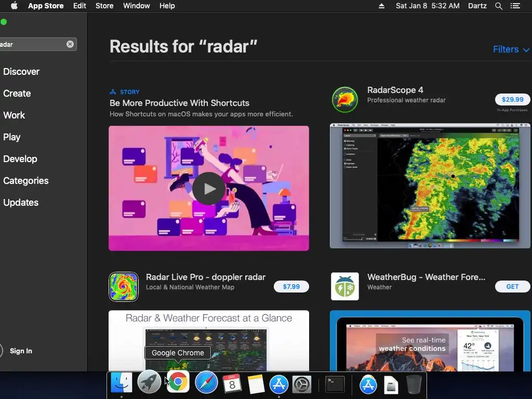Select Work in the sidebar

pos(14,115)
